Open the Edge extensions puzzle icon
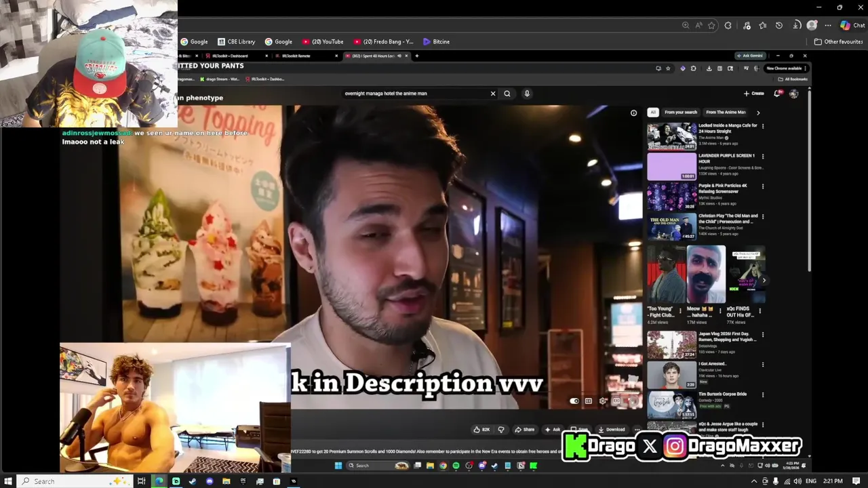The image size is (868, 488). click(x=728, y=25)
